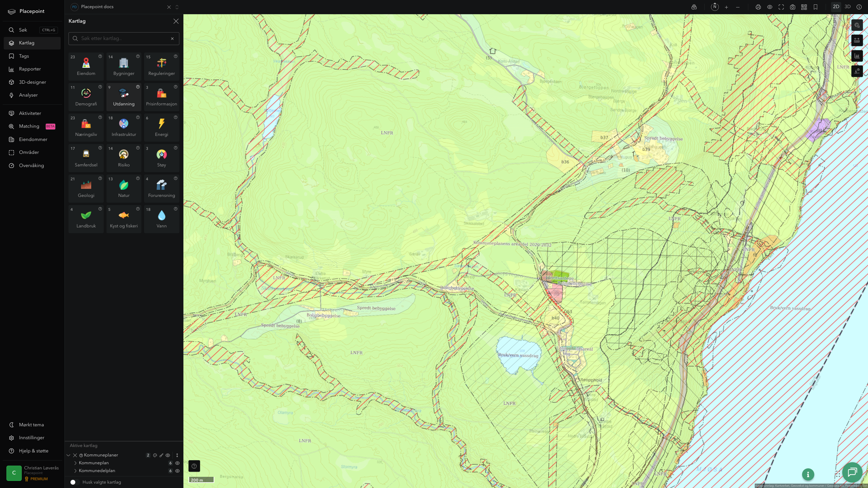
Task: Enable Mørkt tema dark theme
Action: tap(32, 425)
